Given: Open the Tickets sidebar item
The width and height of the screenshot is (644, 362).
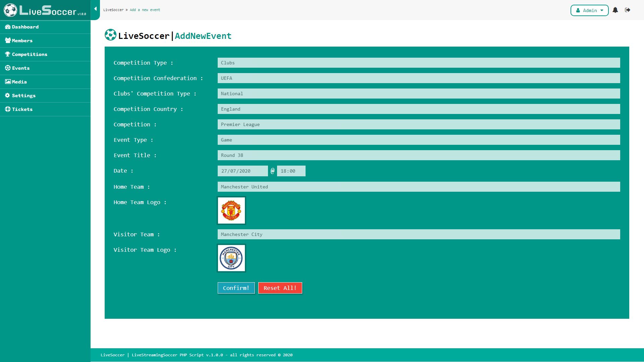Looking at the screenshot, I should (x=22, y=109).
